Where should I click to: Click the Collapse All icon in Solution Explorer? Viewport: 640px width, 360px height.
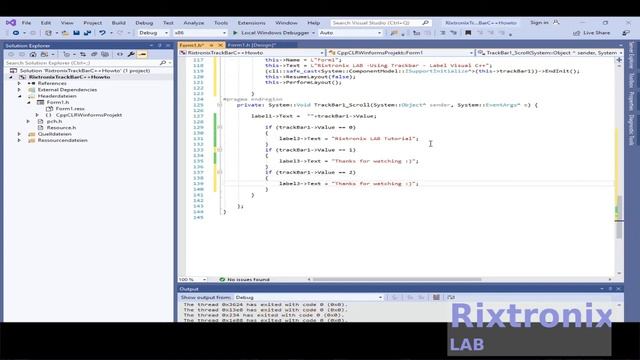tap(94, 54)
